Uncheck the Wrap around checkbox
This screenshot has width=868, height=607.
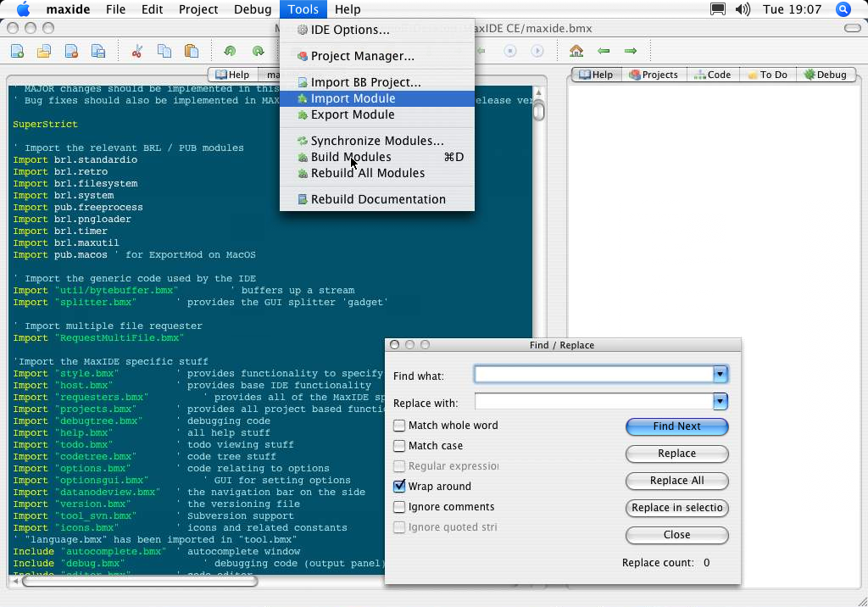point(398,487)
